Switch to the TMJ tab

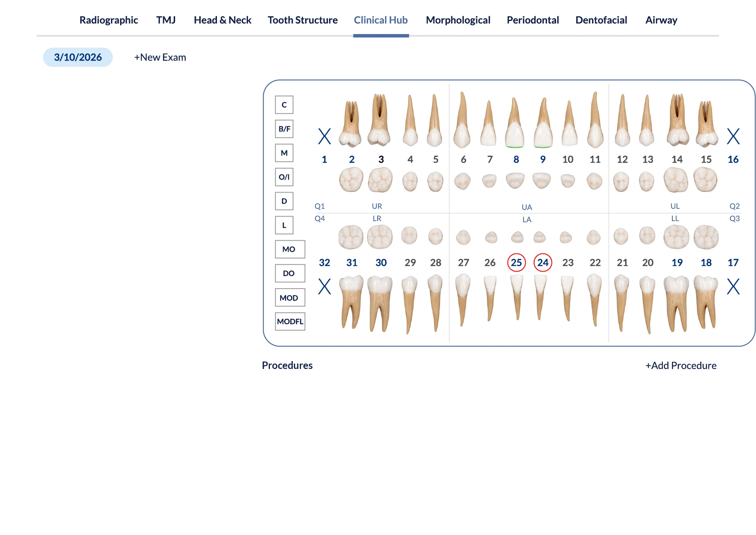click(x=166, y=20)
